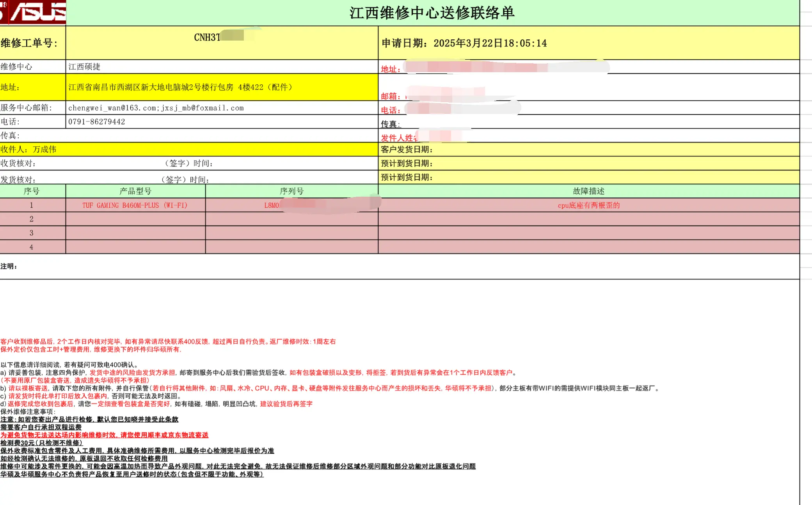Click the line 需要客户自行承担双程运费
Viewport: 812px width, 505px height.
(x=41, y=427)
